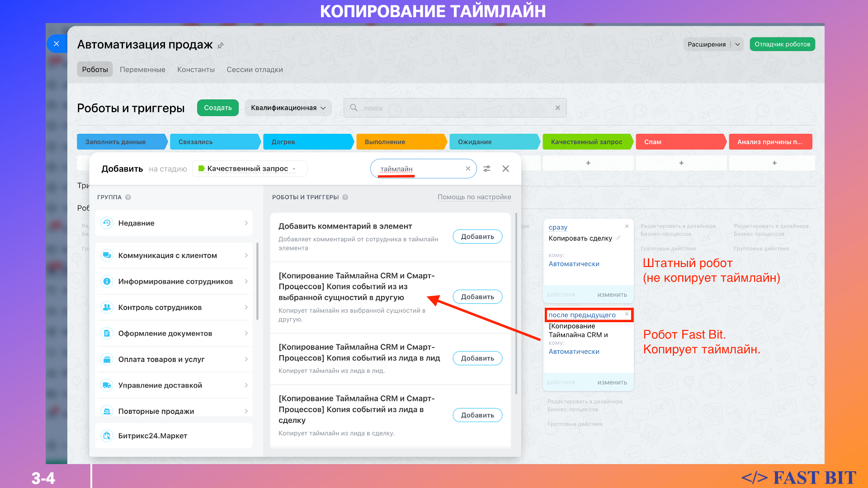This screenshot has width=868, height=488.
Task: Click the Коммуникация с клиентом chat icon
Action: point(107,255)
